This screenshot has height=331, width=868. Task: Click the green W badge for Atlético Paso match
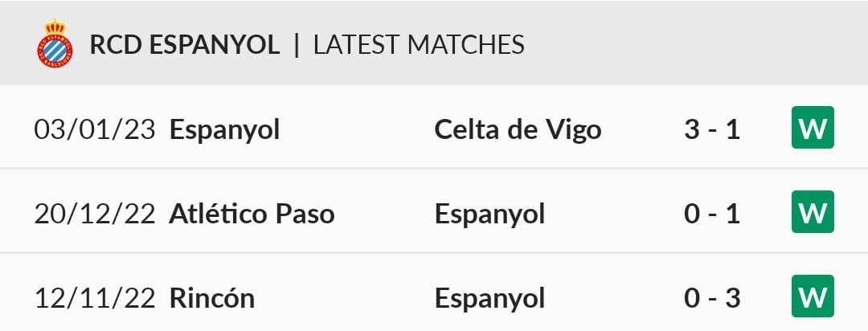(x=813, y=211)
